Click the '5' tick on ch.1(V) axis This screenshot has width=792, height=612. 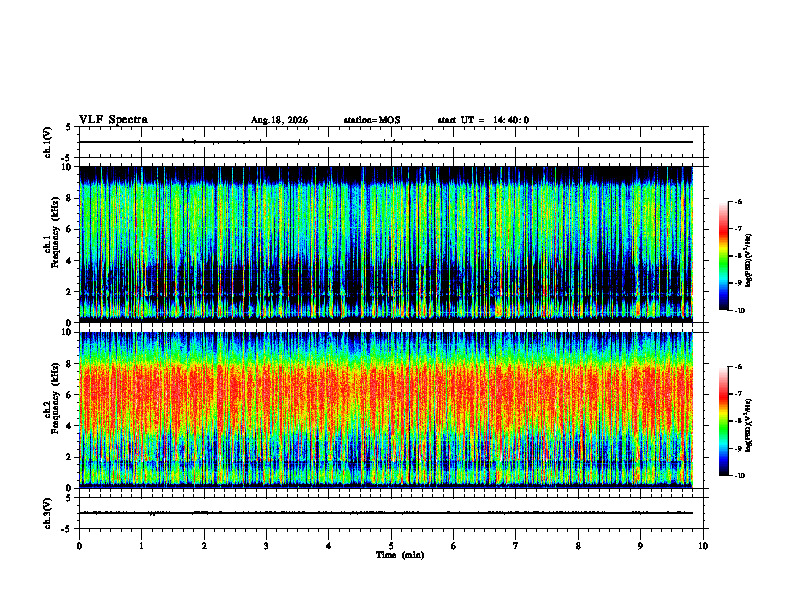[68, 127]
